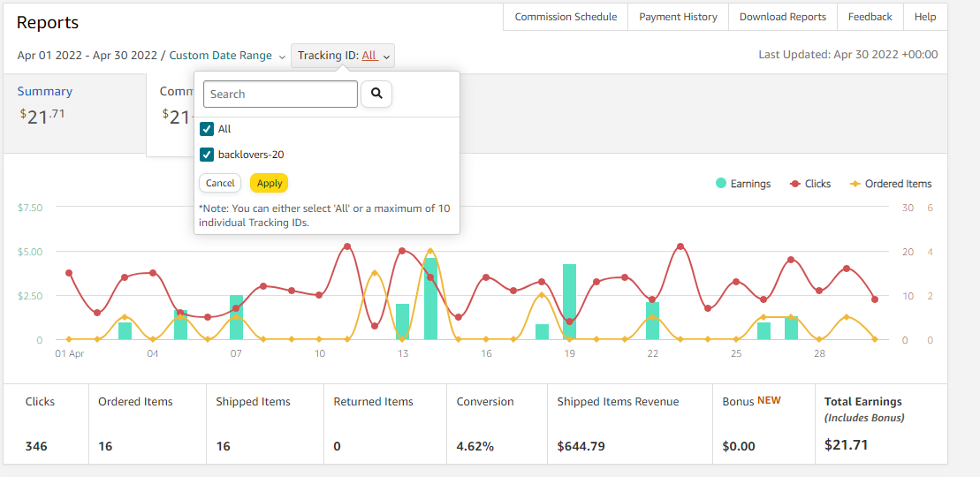Click the Apr 01 2022 - Apr 30 2022 date text
This screenshot has width=980, height=477.
tap(87, 56)
